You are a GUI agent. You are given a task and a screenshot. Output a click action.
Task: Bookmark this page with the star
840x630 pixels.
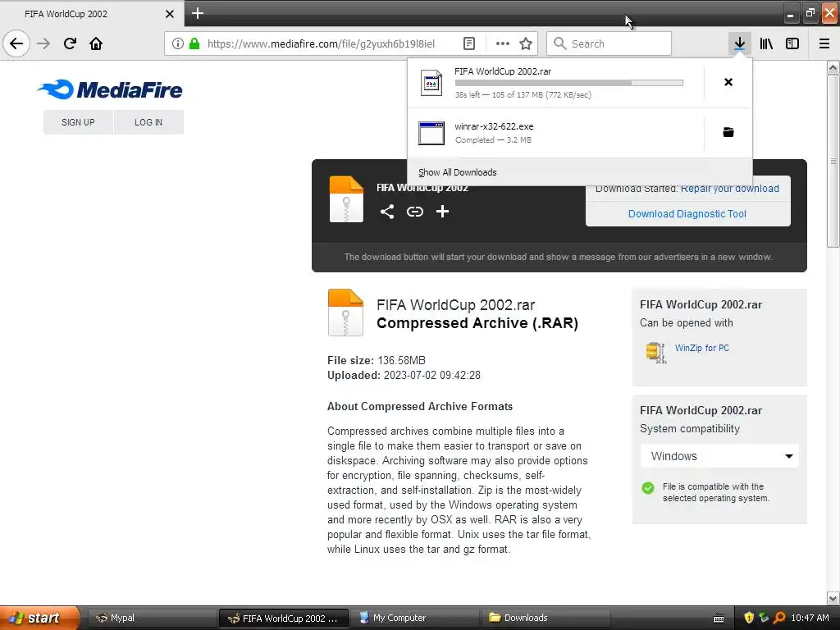[526, 43]
